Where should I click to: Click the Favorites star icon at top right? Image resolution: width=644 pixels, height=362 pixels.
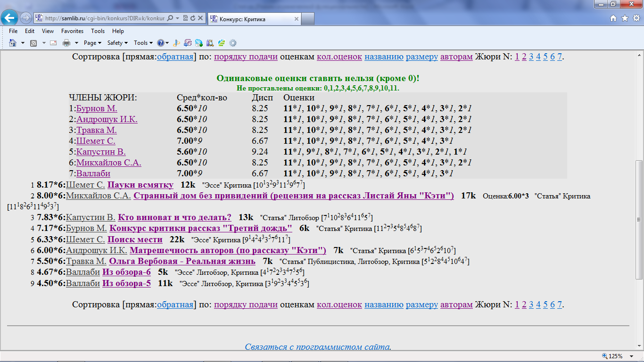point(625,18)
